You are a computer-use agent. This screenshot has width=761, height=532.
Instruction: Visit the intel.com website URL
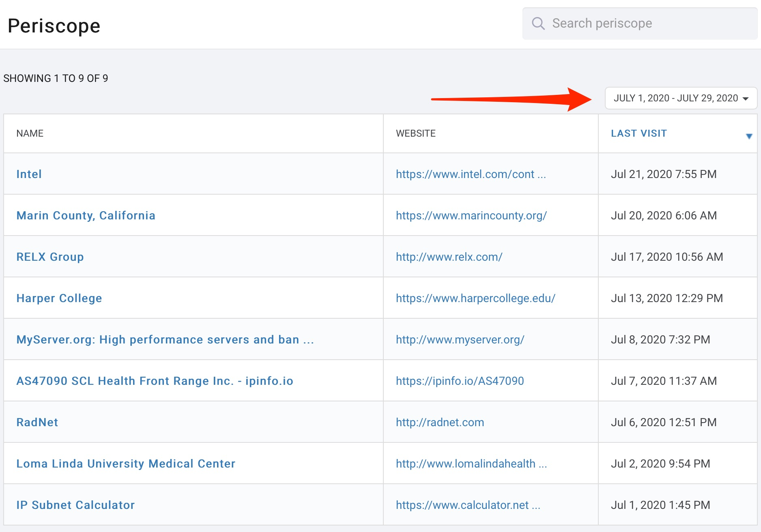click(x=471, y=174)
